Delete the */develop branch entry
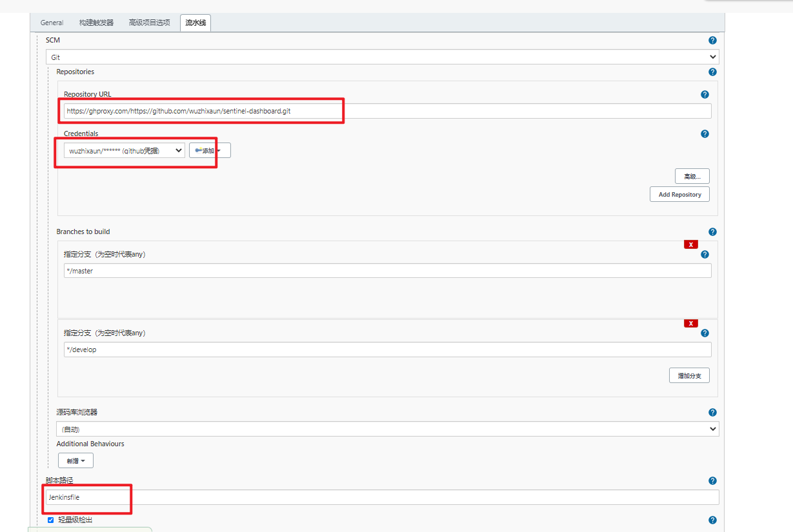The width and height of the screenshot is (793, 532). [690, 323]
